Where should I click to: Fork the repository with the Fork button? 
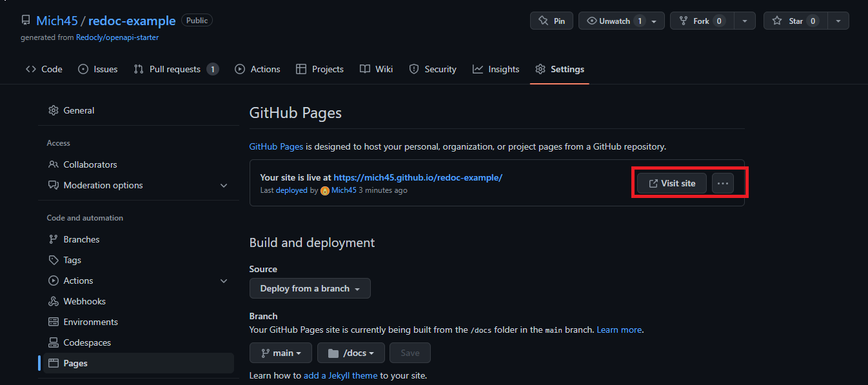point(702,21)
